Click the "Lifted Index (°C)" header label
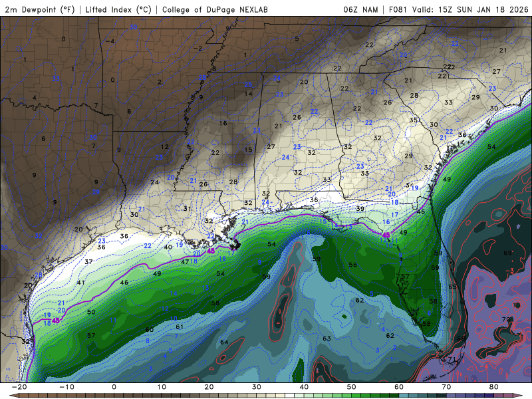The image size is (532, 399). click(x=118, y=9)
